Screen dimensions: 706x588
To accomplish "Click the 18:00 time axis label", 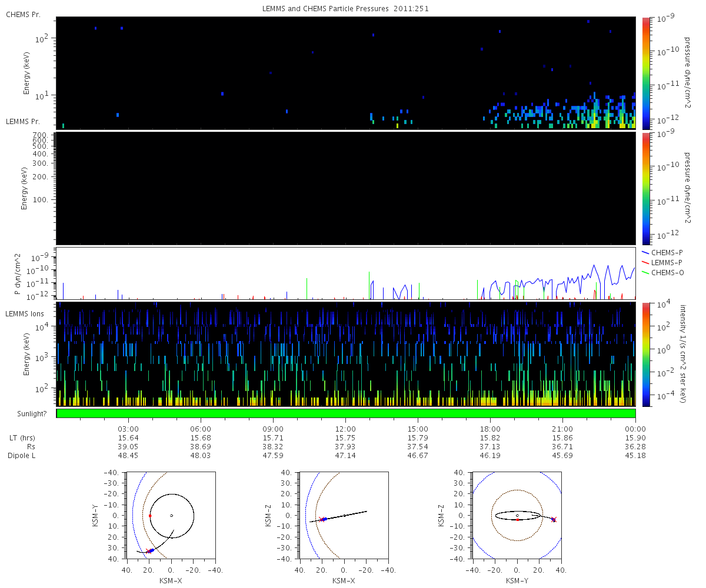I will [x=490, y=429].
